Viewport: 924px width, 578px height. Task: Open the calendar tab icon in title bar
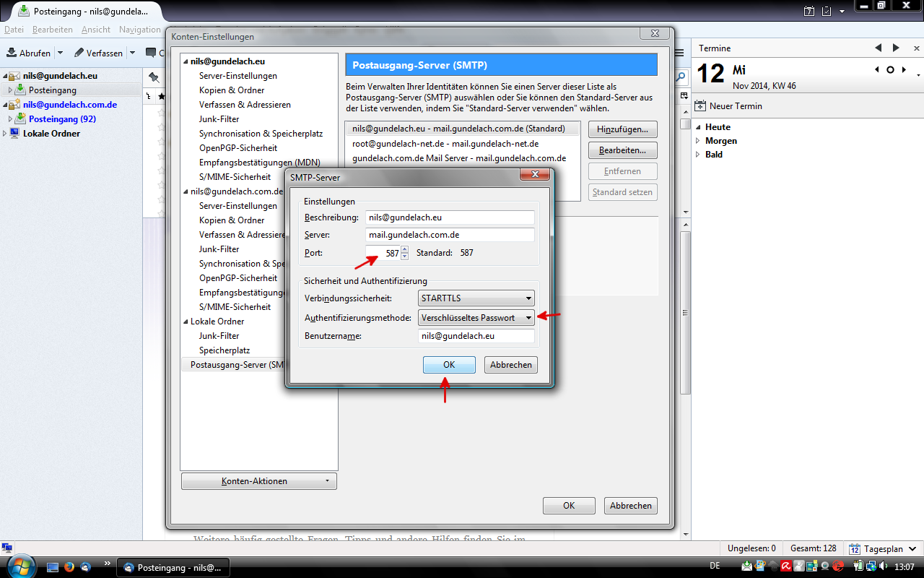[x=809, y=11]
